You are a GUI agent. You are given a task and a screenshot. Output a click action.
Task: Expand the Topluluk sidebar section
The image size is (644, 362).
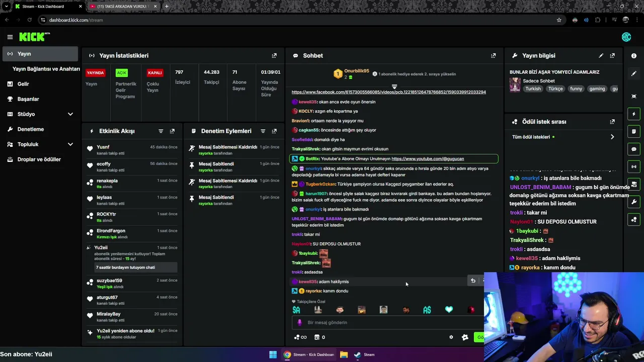70,144
